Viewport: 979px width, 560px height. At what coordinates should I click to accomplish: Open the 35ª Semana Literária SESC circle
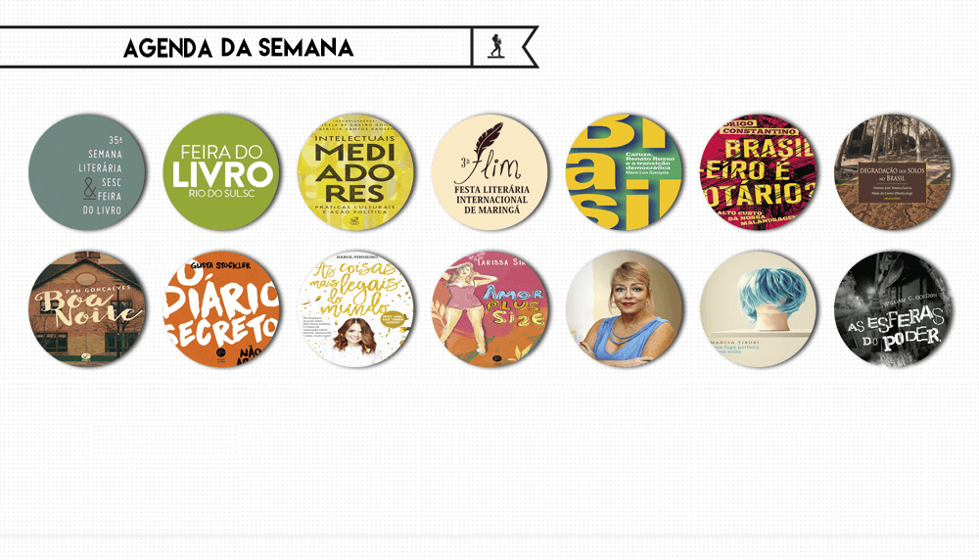click(x=87, y=172)
